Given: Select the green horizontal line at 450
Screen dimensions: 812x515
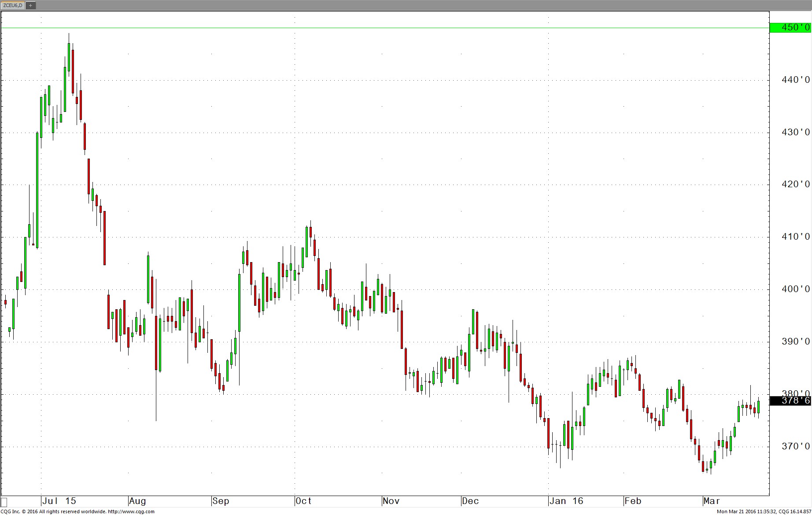Looking at the screenshot, I should [396, 28].
